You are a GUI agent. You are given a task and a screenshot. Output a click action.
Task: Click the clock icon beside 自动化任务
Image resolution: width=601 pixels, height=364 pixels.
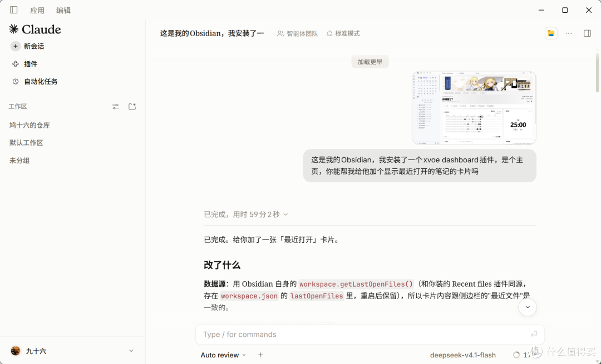[x=16, y=82]
